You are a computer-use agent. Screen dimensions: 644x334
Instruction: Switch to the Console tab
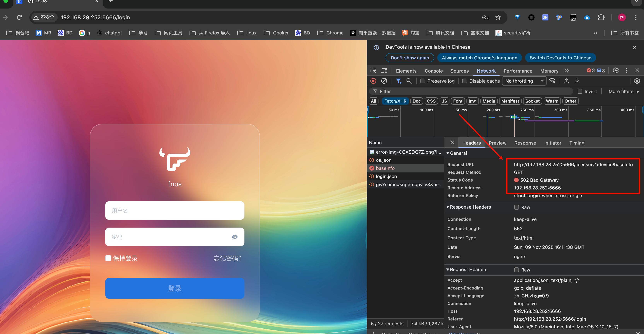tap(434, 71)
